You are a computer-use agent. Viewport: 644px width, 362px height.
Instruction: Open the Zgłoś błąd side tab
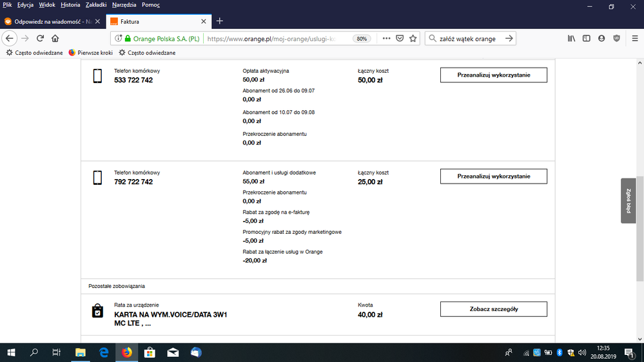pos(629,201)
